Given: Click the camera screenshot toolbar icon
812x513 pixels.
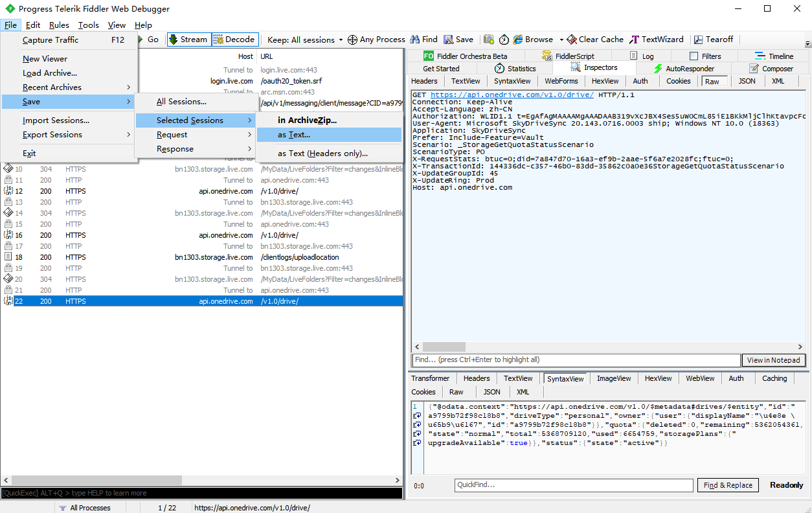Looking at the screenshot, I should [x=489, y=40].
